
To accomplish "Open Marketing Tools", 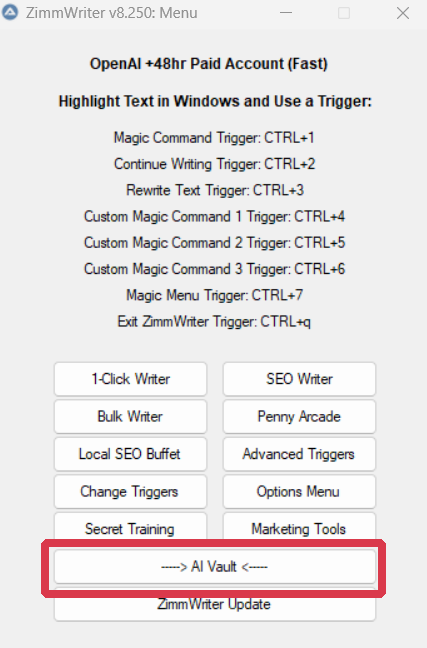I will [x=299, y=526].
